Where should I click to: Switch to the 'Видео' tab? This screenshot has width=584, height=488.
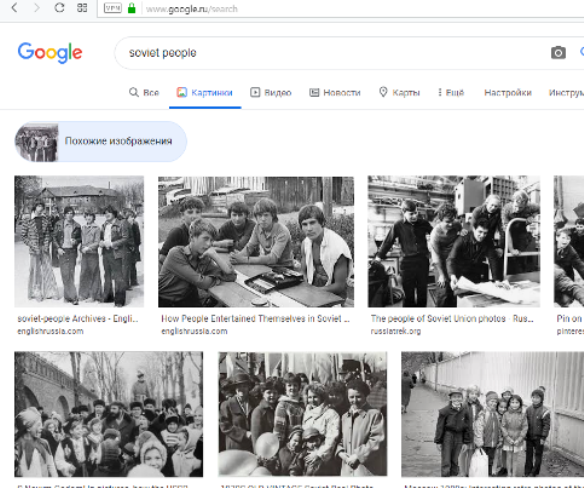[x=271, y=92]
